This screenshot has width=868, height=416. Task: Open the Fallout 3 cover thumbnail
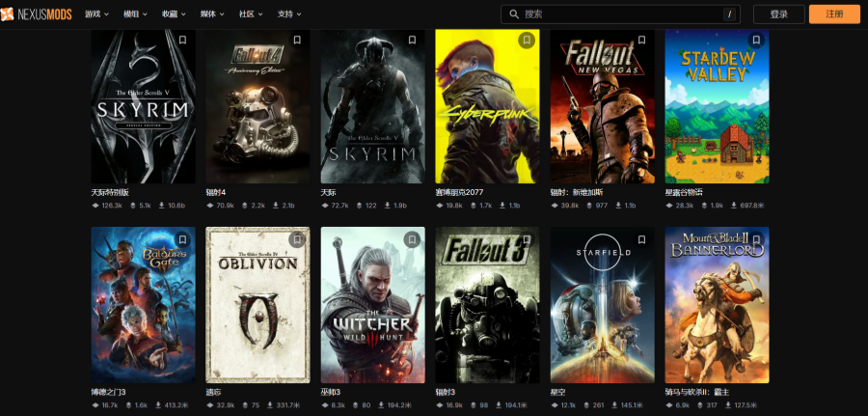pyautogui.click(x=487, y=304)
